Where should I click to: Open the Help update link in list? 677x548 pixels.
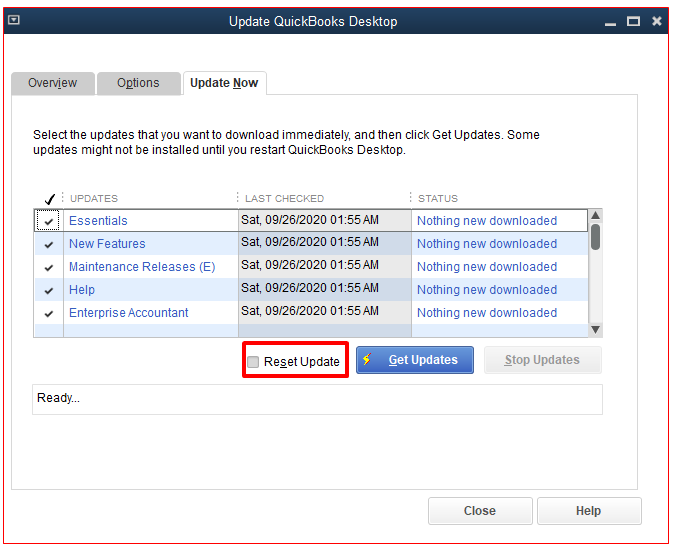pyautogui.click(x=82, y=289)
